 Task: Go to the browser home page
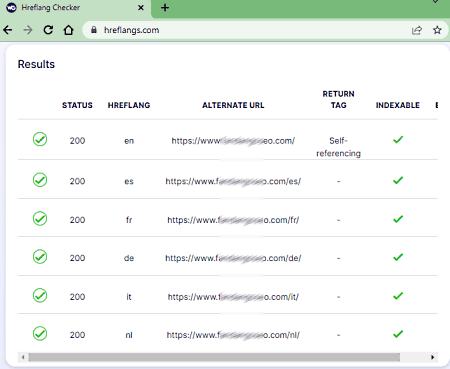pos(69,30)
